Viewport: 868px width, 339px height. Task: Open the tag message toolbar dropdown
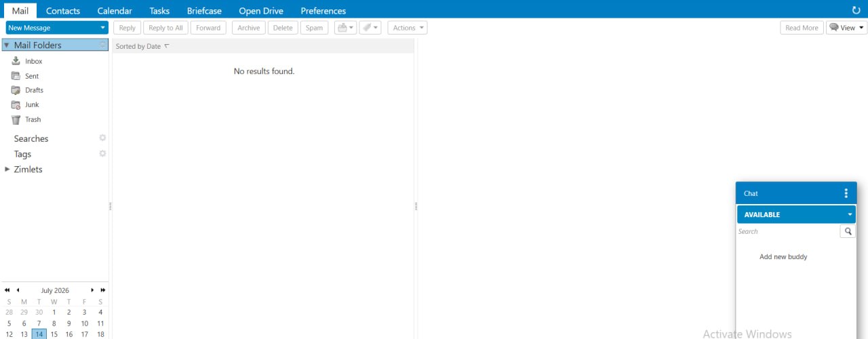coord(370,28)
